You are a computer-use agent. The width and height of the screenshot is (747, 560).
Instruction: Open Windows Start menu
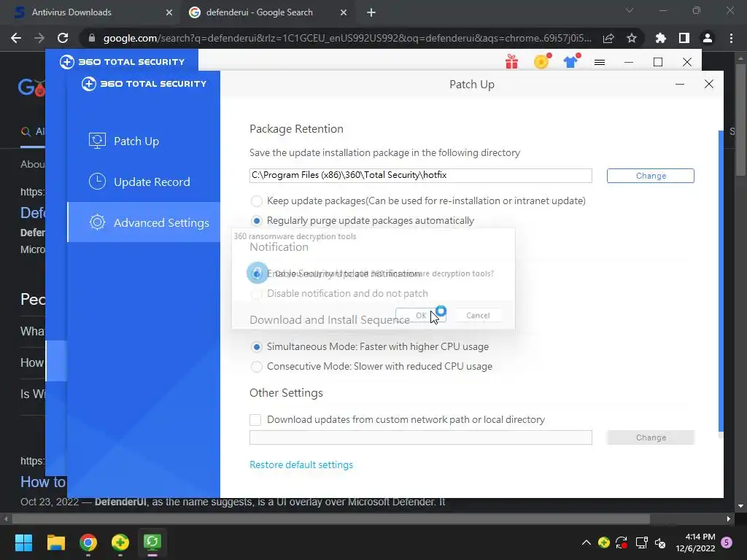pyautogui.click(x=23, y=542)
